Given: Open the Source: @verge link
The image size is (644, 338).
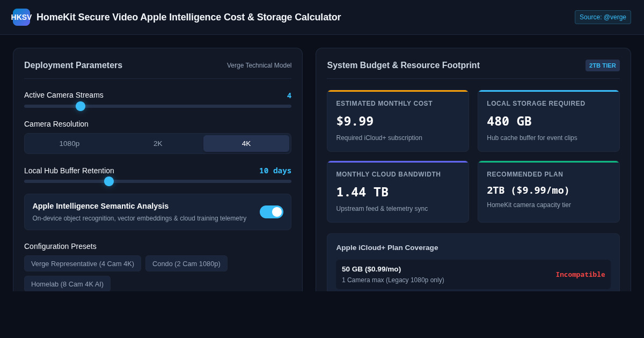Looking at the screenshot, I should (603, 17).
